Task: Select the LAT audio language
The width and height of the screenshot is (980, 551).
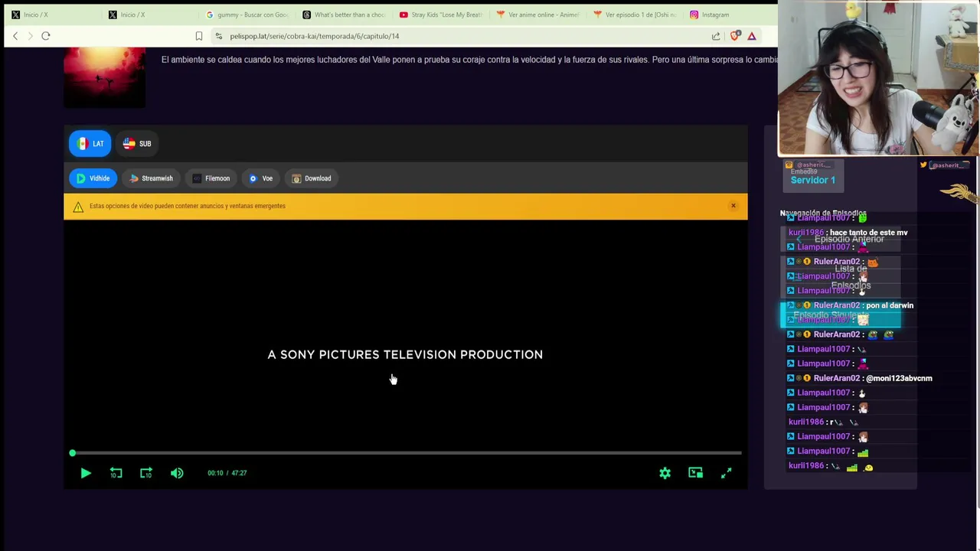Action: 90,143
